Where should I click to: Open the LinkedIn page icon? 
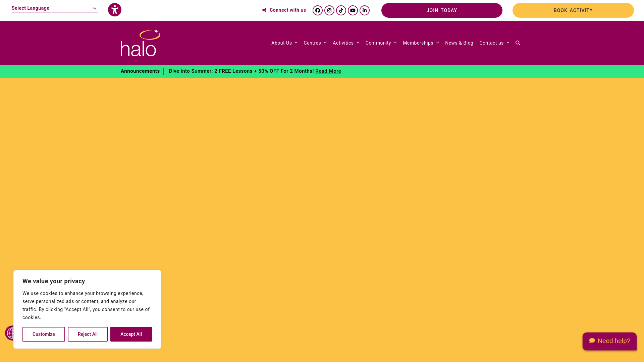(365, 10)
